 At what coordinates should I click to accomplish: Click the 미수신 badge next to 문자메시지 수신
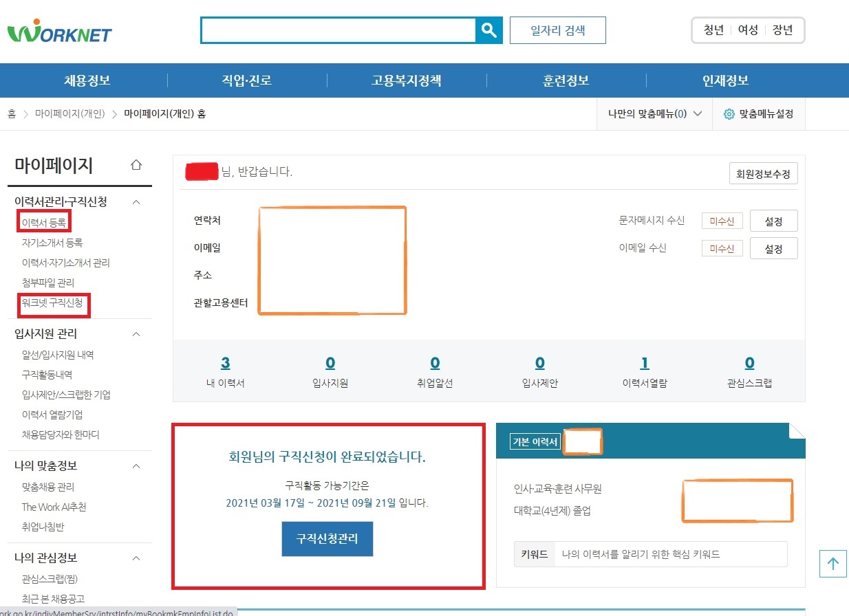coord(722,221)
